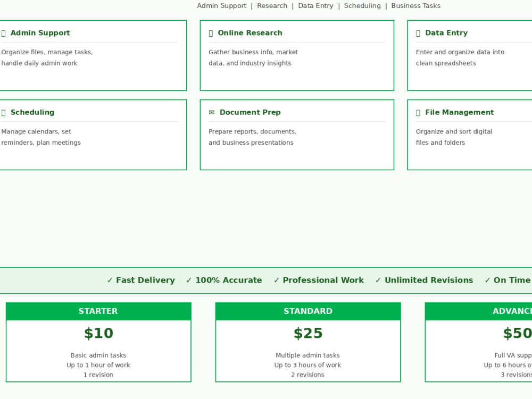Click the 'Fast Delivery' label

click(146, 280)
